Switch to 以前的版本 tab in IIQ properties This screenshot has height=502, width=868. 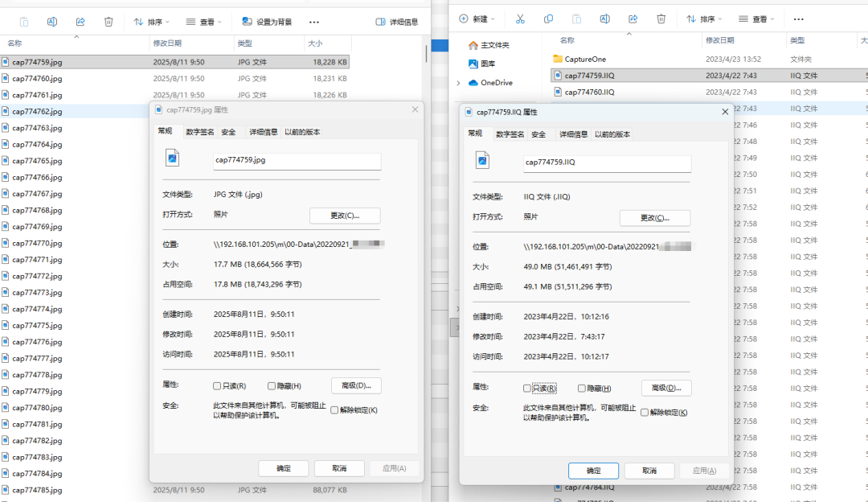(612, 134)
